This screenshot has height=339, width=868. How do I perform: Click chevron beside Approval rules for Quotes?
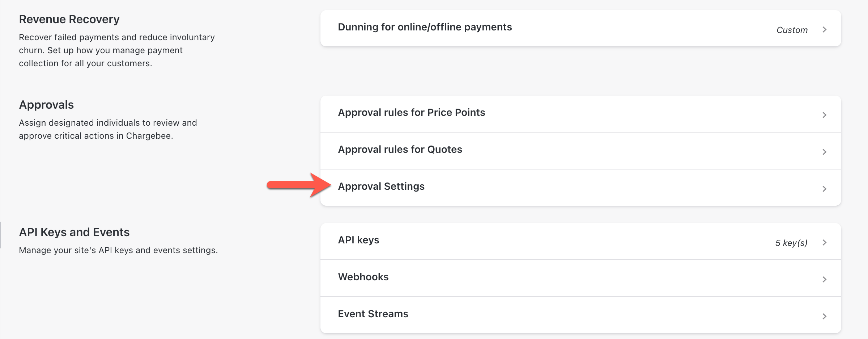click(824, 152)
